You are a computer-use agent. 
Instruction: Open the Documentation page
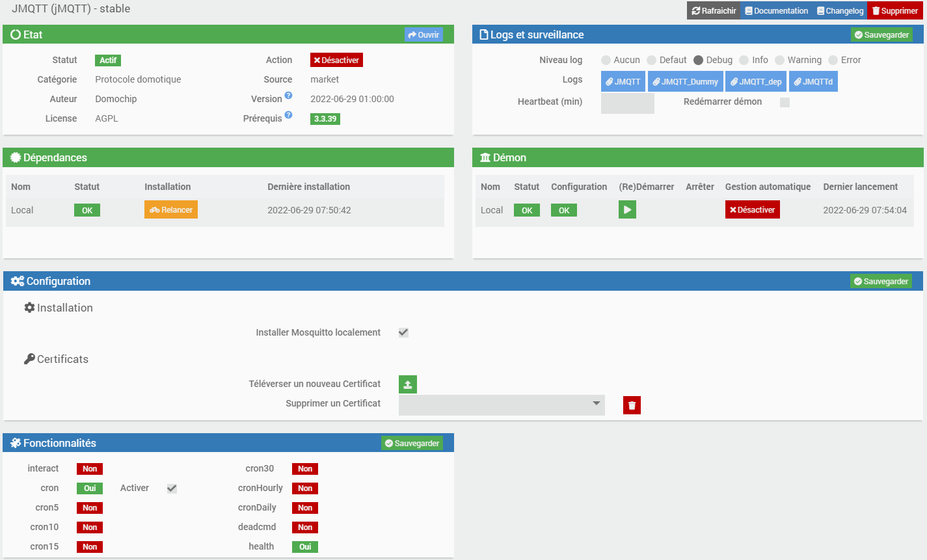pos(776,10)
